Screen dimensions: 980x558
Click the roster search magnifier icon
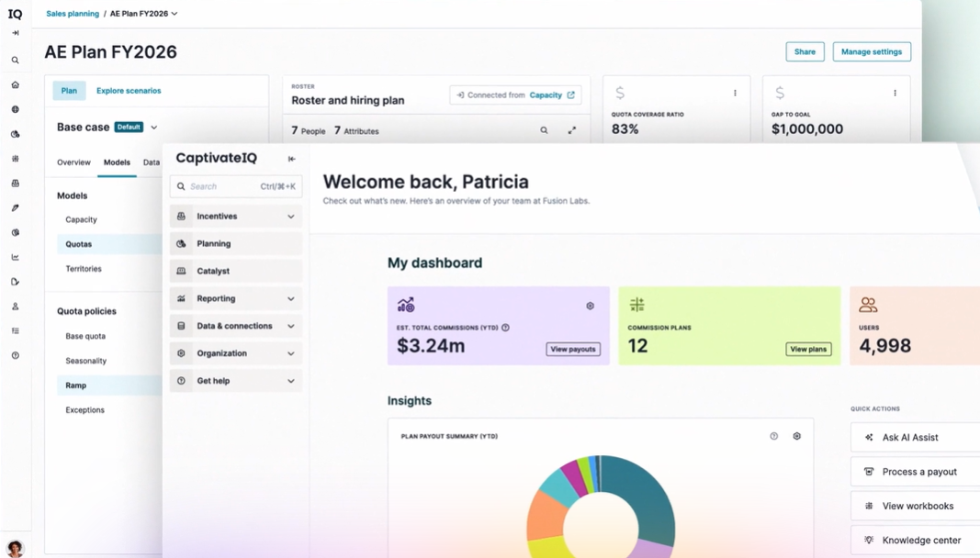[544, 130]
